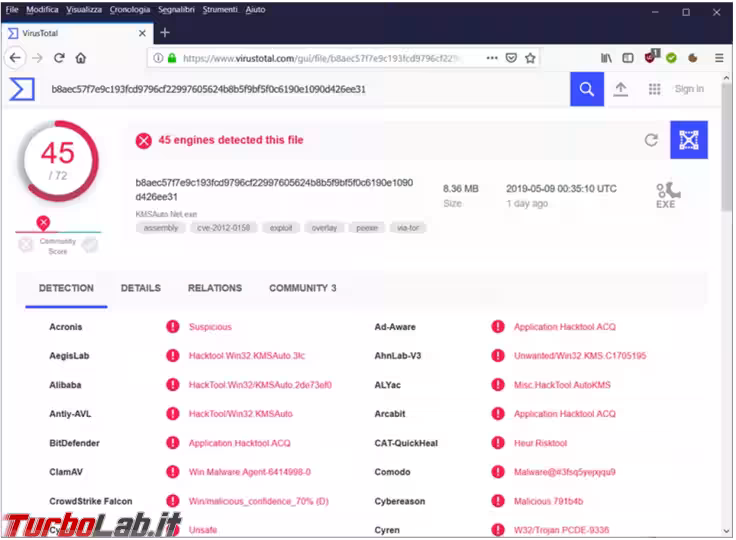736x540 pixels.
Task: Click the green checkmark extension icon
Action: click(x=672, y=58)
